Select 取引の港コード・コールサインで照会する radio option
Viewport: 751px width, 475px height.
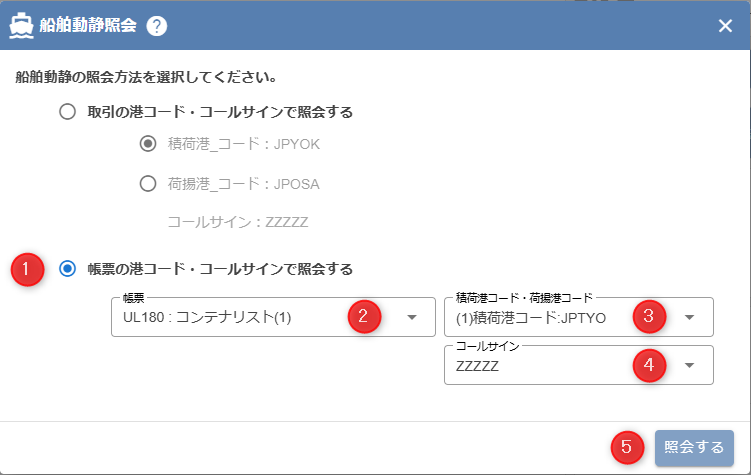tap(68, 112)
